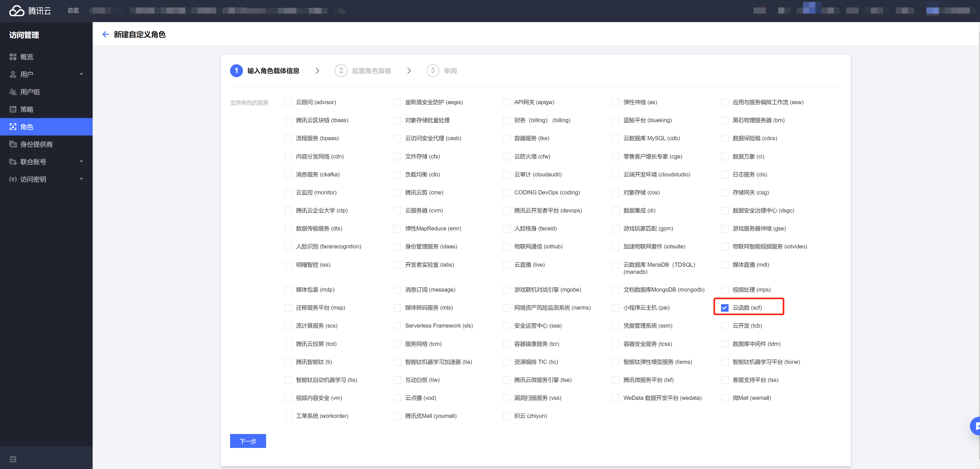Click the 下一步 button
Viewport: 980px width, 469px height.
(248, 441)
